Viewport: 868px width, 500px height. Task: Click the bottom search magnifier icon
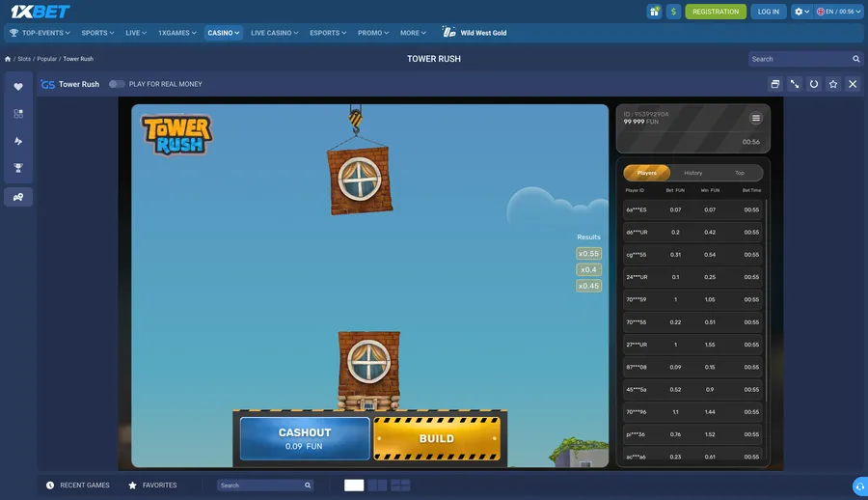pyautogui.click(x=308, y=485)
